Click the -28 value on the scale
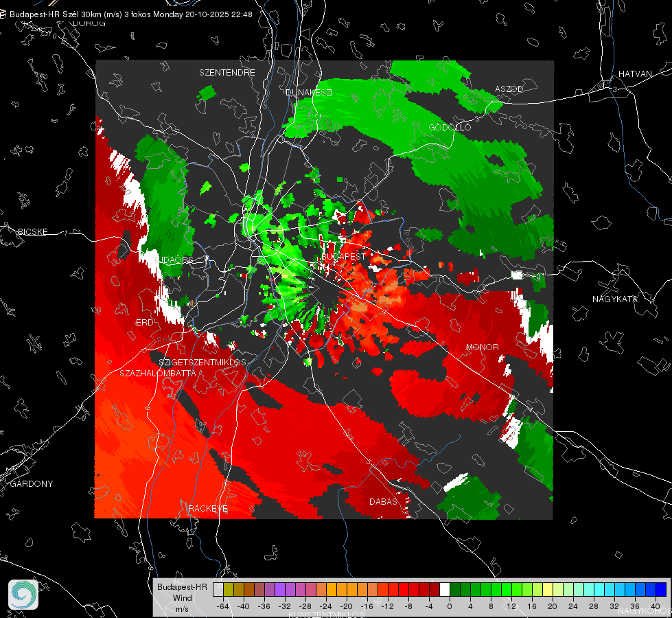This screenshot has width=672, height=618. click(x=305, y=606)
